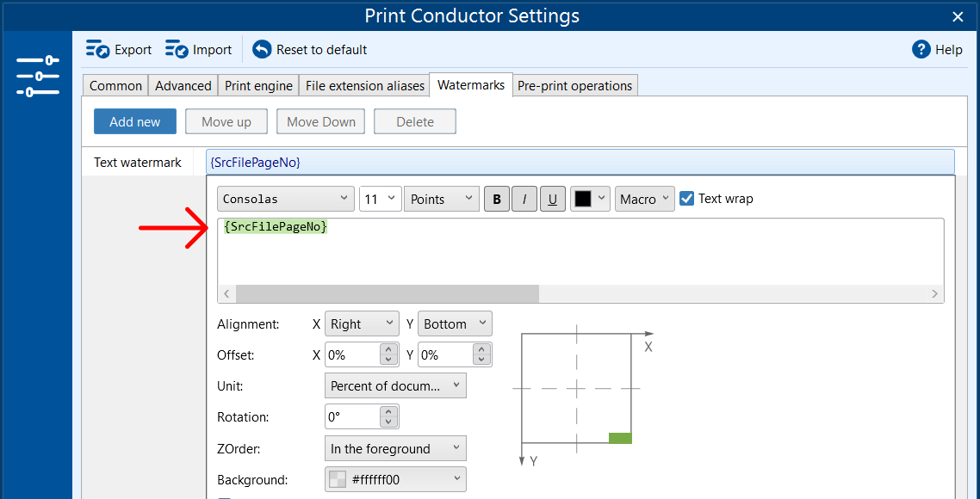Uncheck the Text wrap checkbox
Screen dimensions: 980x499
[x=686, y=199]
